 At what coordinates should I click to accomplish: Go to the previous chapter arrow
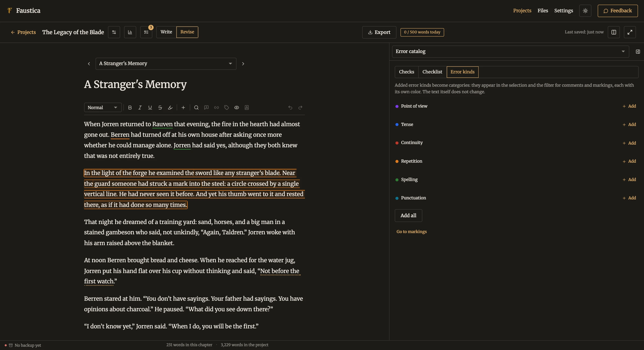(89, 64)
